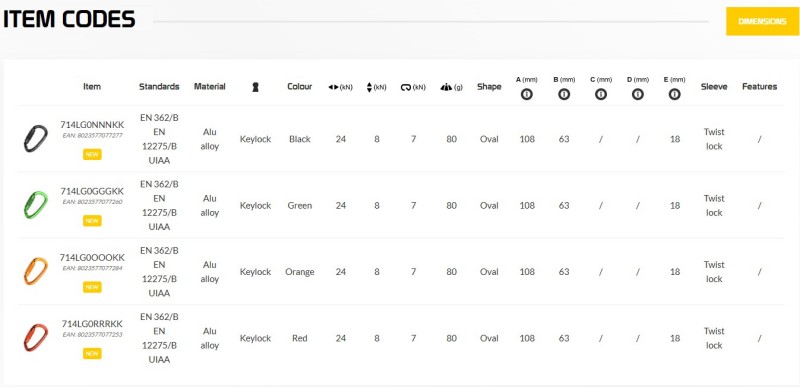Image resolution: width=800 pixels, height=387 pixels.
Task: Click the major axis strength (kN) arrows icon
Action: tap(334, 87)
